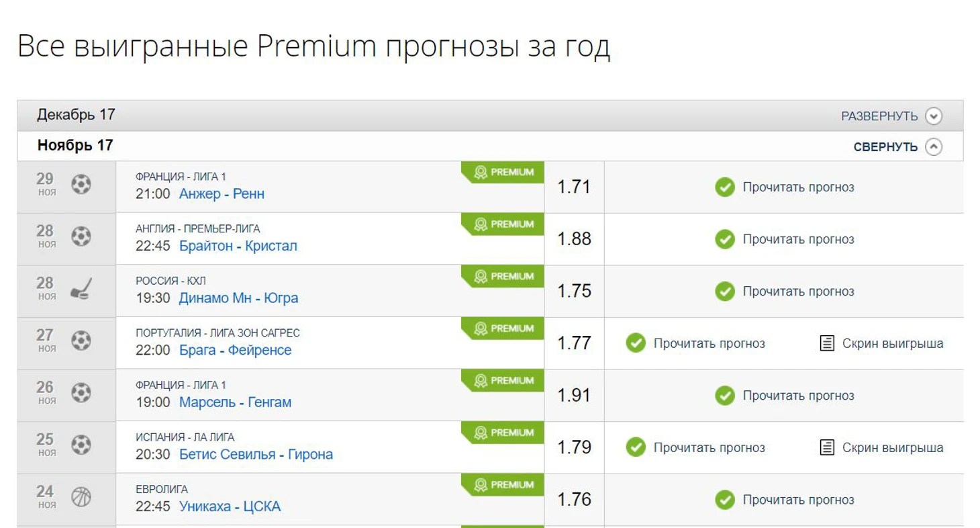Click the document icon beside the 1.77 odds
Image resolution: width=980 pixels, height=528 pixels.
click(x=828, y=343)
